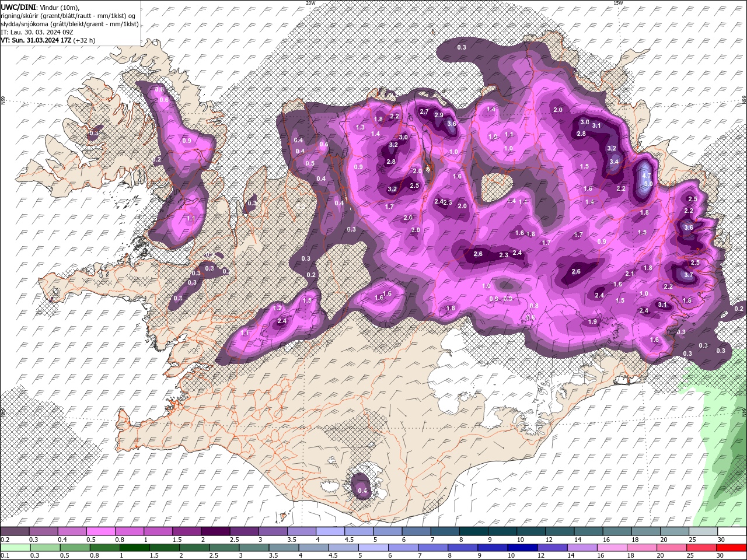
Task: Click the "VT: Sun. 31.03.2024 17Z" valid time
Action: point(36,40)
